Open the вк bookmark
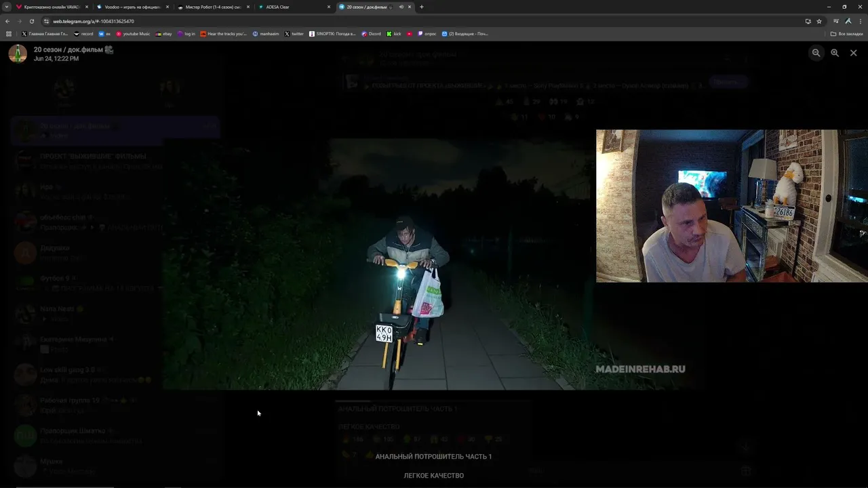Viewport: 868px width, 488px height. pyautogui.click(x=105, y=33)
